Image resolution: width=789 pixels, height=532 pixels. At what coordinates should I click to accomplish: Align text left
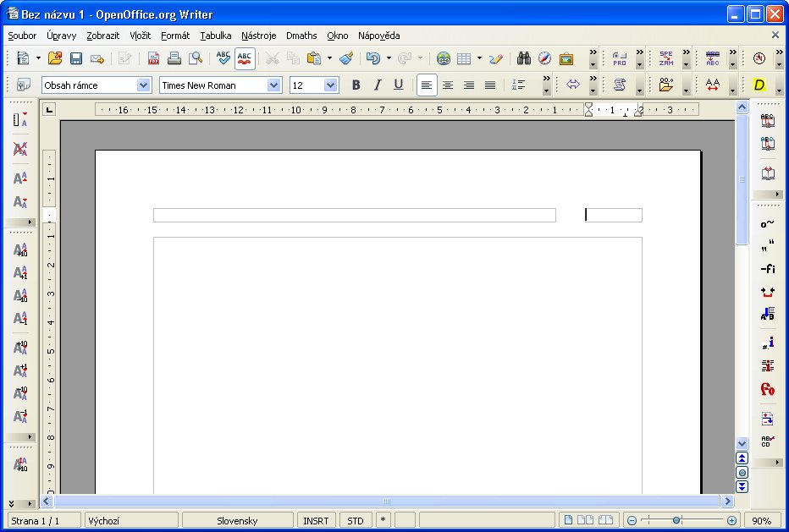(427, 85)
